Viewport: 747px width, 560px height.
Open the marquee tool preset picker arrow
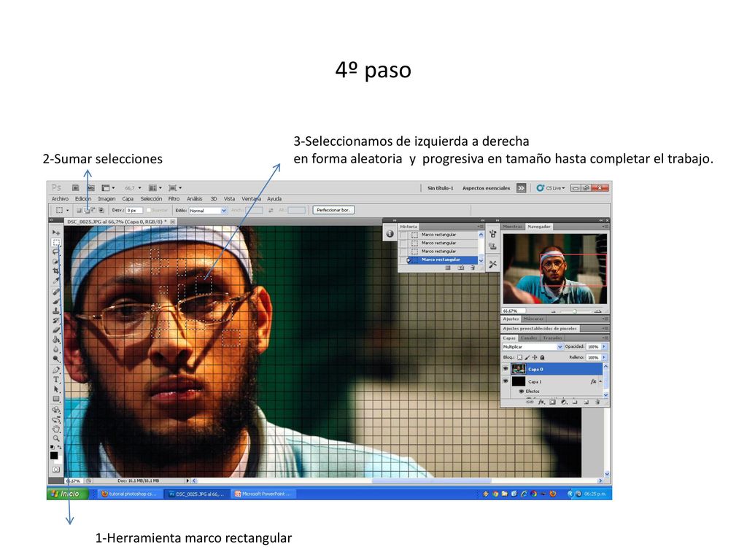[x=67, y=210]
